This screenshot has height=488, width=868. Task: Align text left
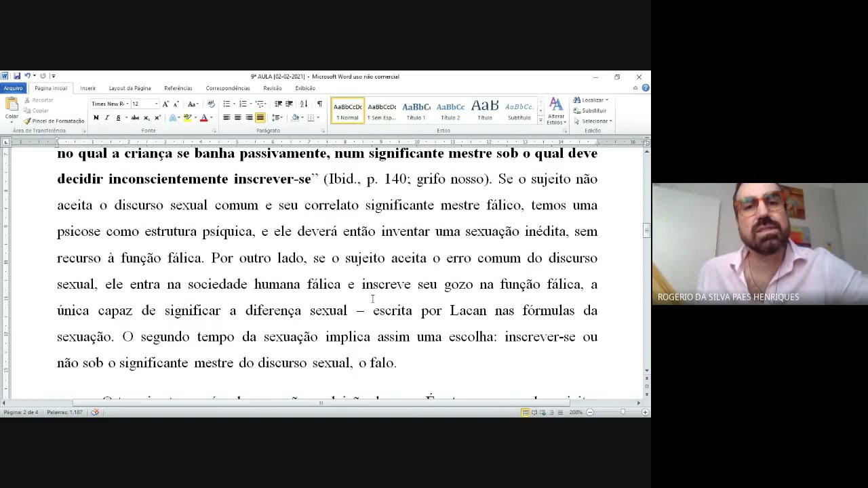(226, 118)
